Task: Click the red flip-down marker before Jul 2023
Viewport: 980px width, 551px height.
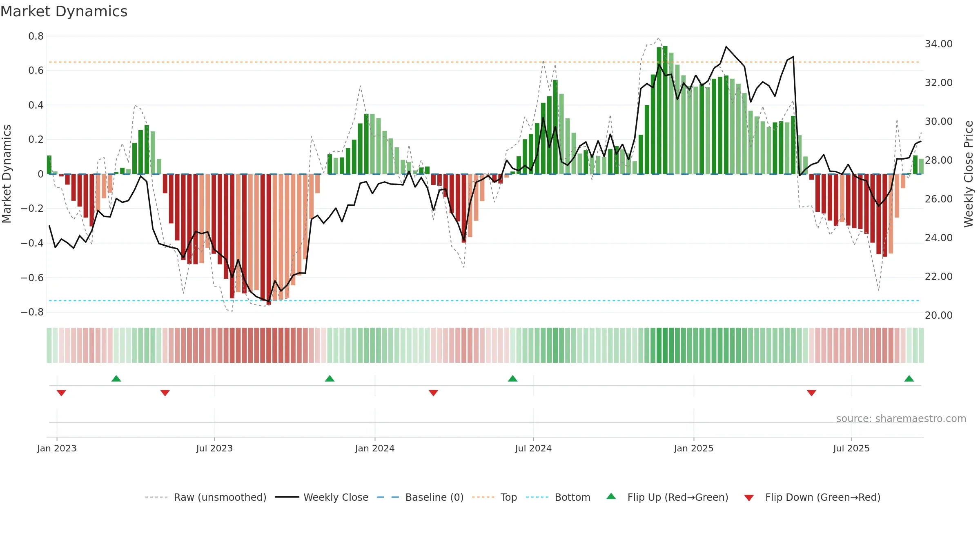Action: (x=165, y=393)
